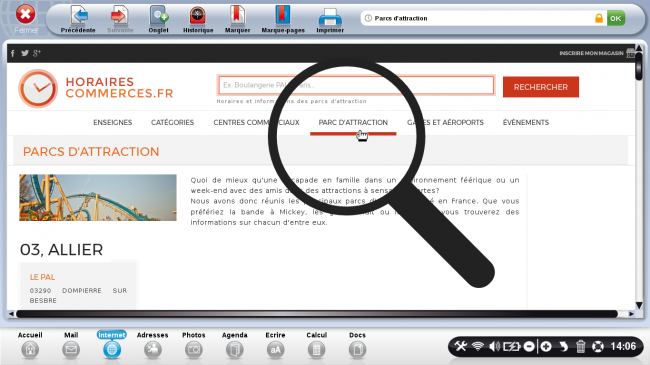Viewport: 650px width, 365px height.
Task: Click the Inscrire mon magasin link
Action: 591,53
